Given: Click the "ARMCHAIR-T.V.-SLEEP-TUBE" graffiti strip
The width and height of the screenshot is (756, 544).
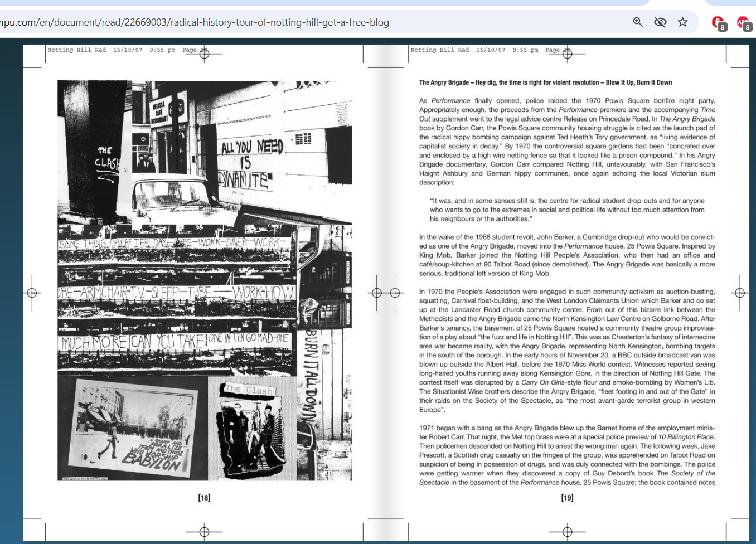Looking at the screenshot, I should pyautogui.click(x=176, y=293).
